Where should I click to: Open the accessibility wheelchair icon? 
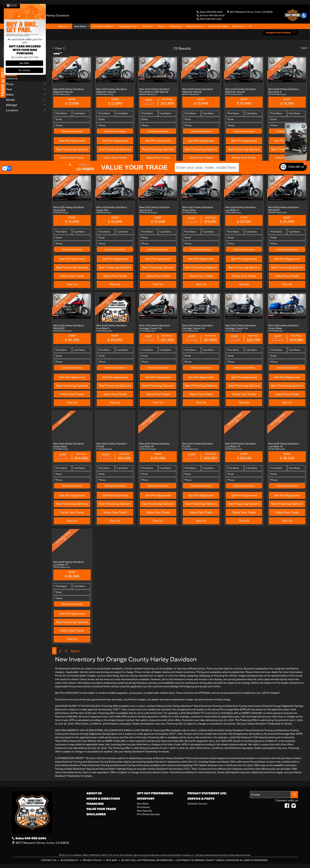tap(304, 15)
